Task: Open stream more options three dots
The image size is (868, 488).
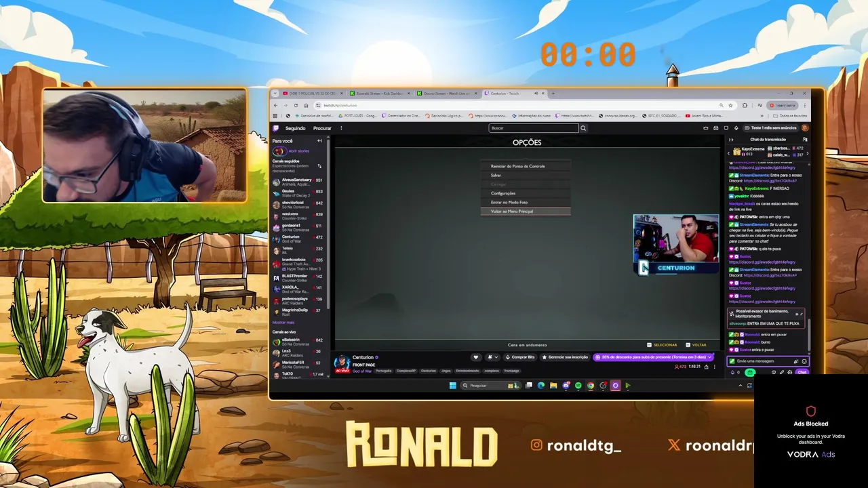Action: [715, 367]
